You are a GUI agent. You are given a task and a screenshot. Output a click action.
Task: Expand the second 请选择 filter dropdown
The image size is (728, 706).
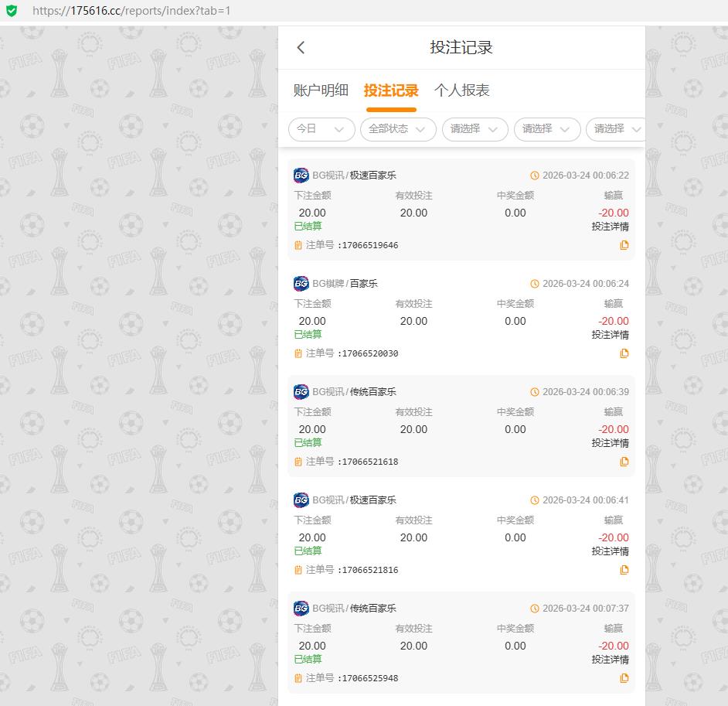tap(546, 129)
